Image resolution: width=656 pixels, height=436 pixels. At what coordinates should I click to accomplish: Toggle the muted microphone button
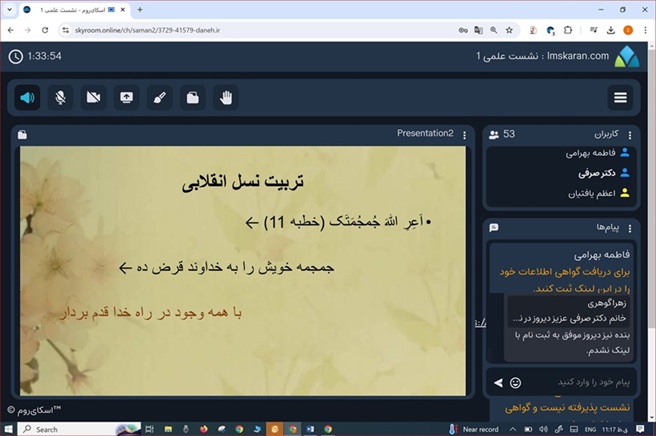60,98
